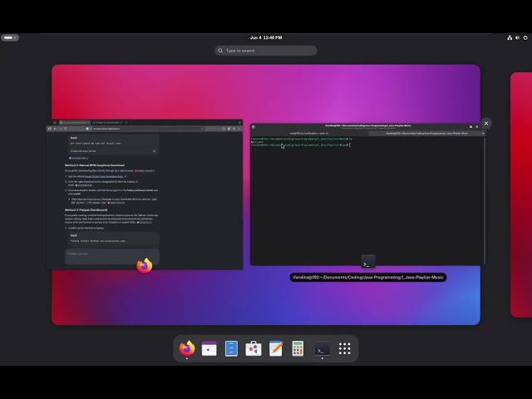Click the volume icon in top bar
The height and width of the screenshot is (399, 532).
pyautogui.click(x=517, y=37)
